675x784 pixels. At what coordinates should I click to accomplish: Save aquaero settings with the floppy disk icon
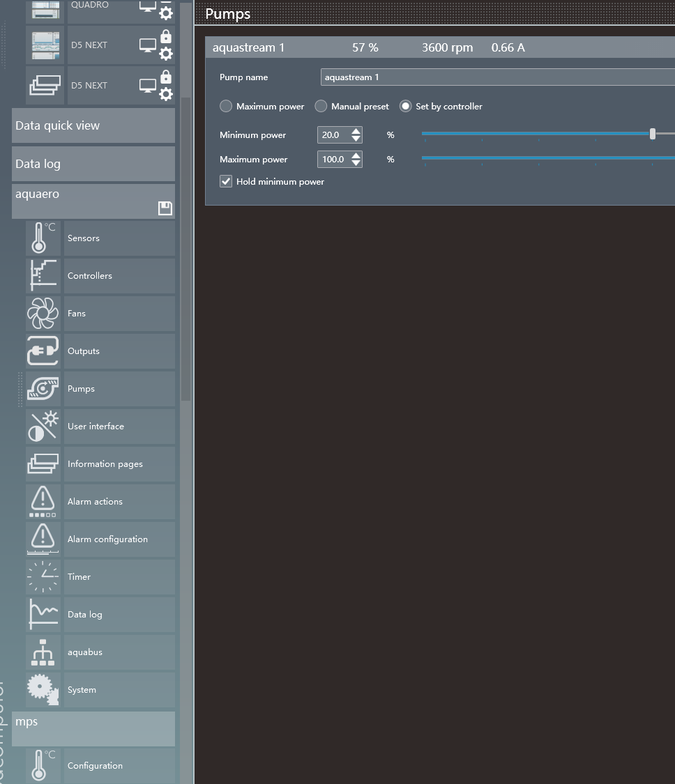(165, 208)
